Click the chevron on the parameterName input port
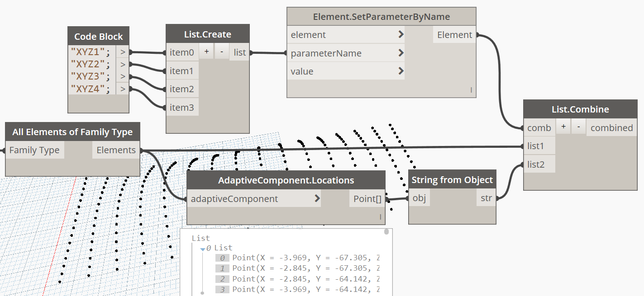The height and width of the screenshot is (296, 644). pos(401,53)
